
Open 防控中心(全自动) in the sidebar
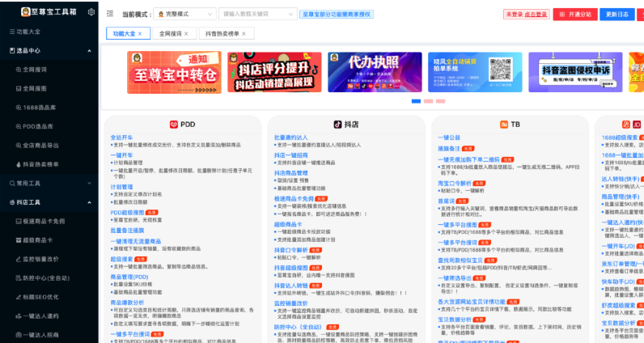[43, 277]
